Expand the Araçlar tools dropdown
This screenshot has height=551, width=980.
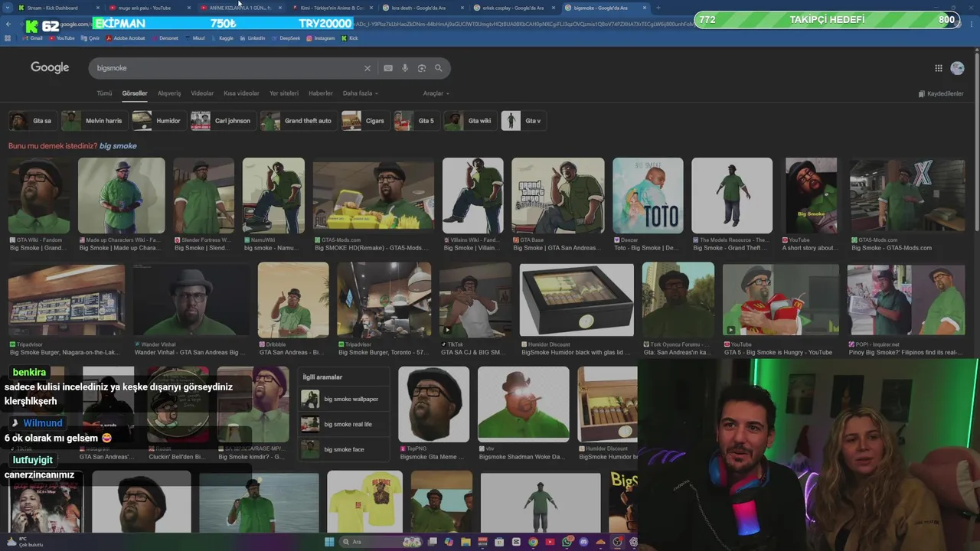(x=436, y=93)
